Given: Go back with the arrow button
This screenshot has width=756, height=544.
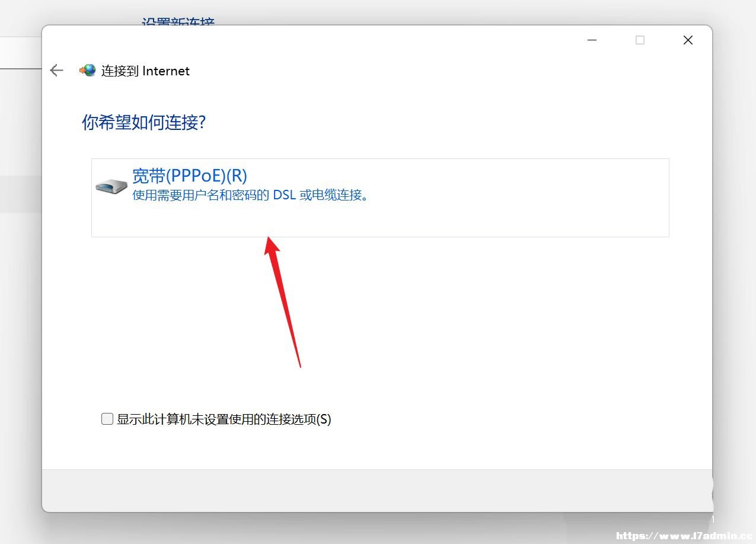Looking at the screenshot, I should [56, 71].
